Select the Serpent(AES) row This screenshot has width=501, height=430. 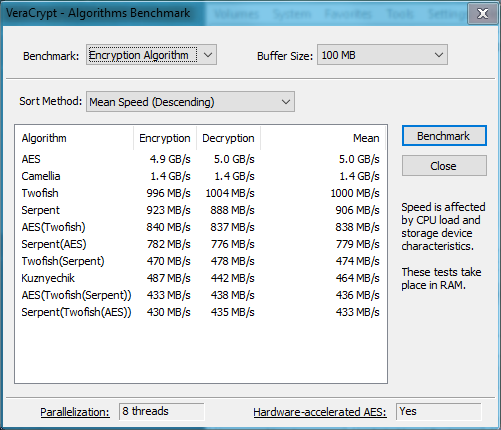[200, 244]
